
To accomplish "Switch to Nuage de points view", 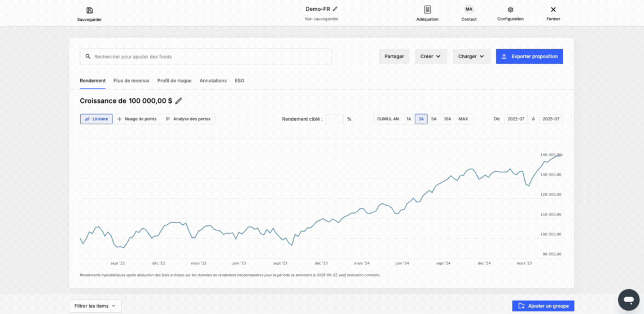I will tap(137, 119).
